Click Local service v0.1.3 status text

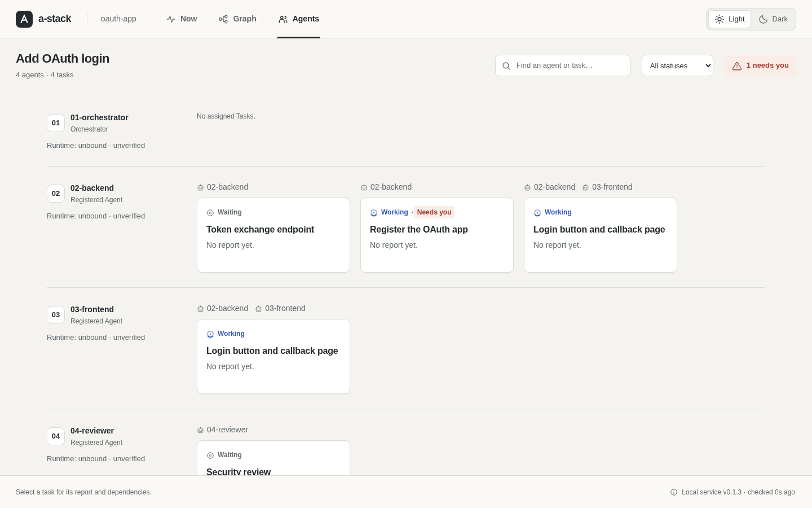[x=738, y=492]
